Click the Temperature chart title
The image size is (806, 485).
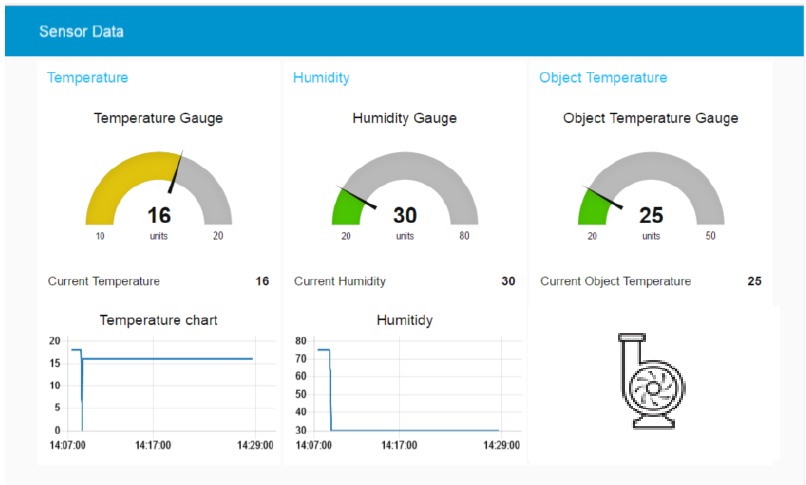point(159,320)
